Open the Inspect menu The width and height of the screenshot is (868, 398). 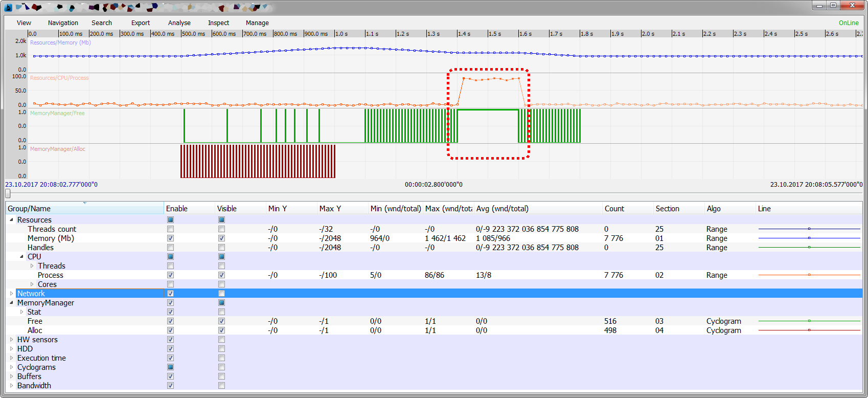pyautogui.click(x=218, y=23)
